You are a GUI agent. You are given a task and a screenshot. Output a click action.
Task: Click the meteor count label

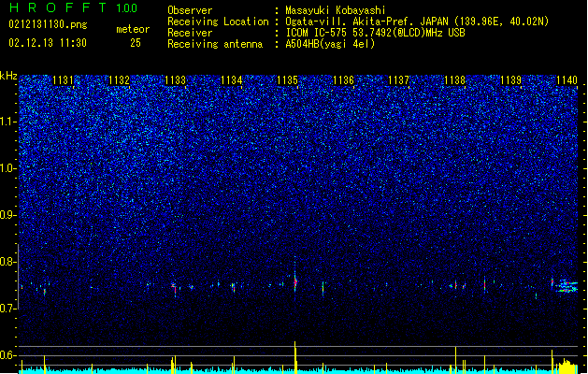point(133,29)
